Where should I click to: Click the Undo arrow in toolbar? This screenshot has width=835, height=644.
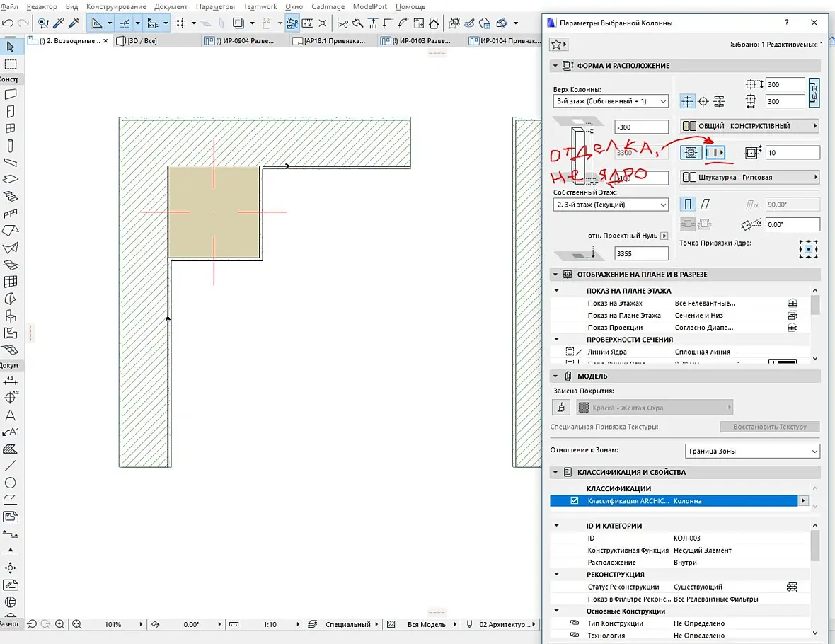pyautogui.click(x=8, y=23)
